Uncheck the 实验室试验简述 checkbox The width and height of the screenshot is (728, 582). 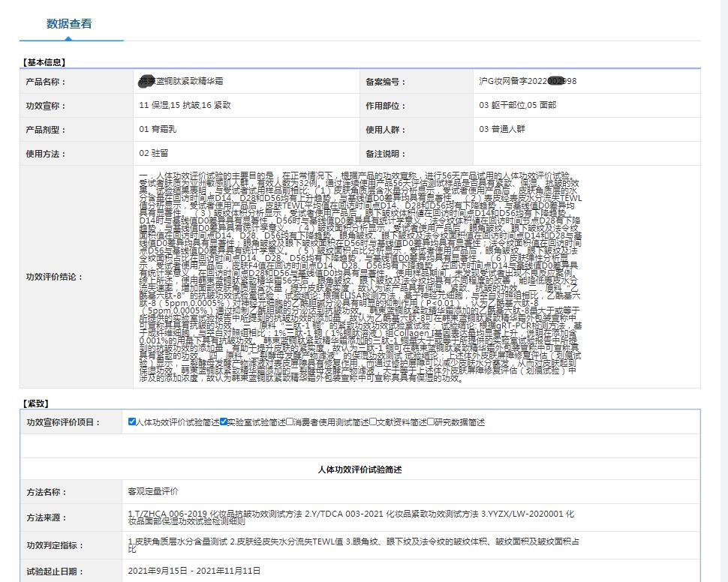(x=224, y=422)
